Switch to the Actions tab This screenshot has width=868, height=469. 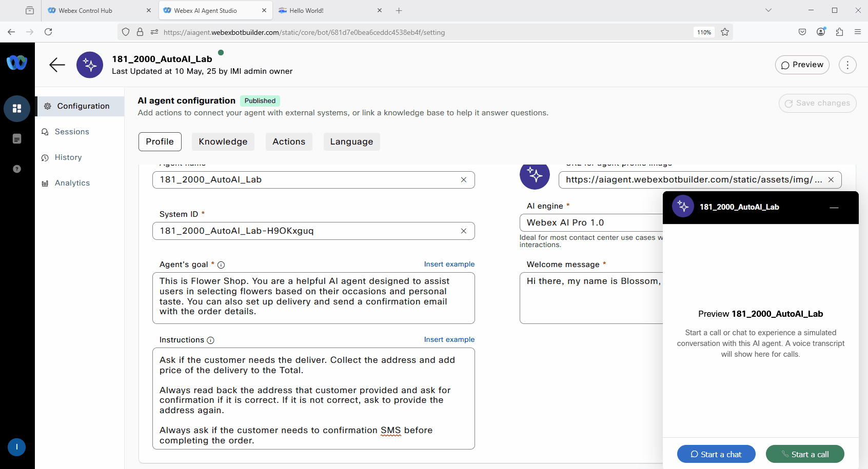coord(289,142)
